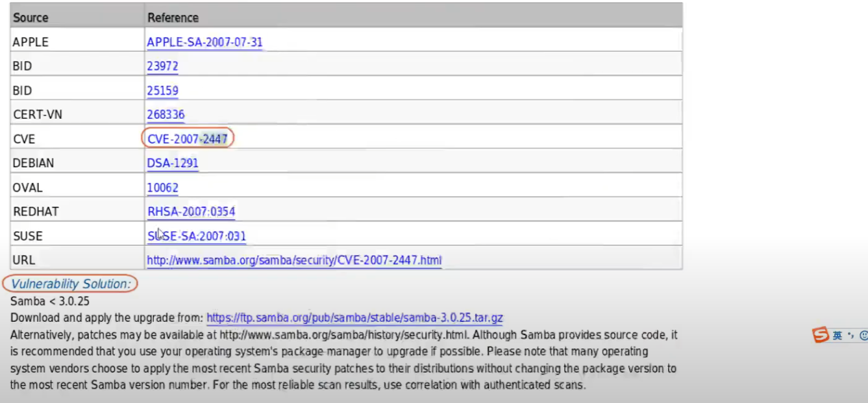Screen dimensions: 868x403
Task: Visit the RHSA-2007:0354 Red Hat advisory
Action: click(192, 212)
